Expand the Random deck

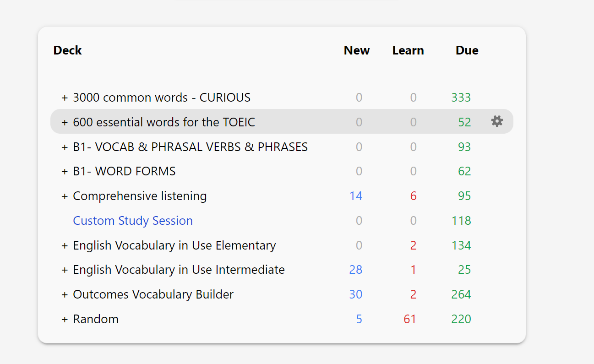point(65,320)
